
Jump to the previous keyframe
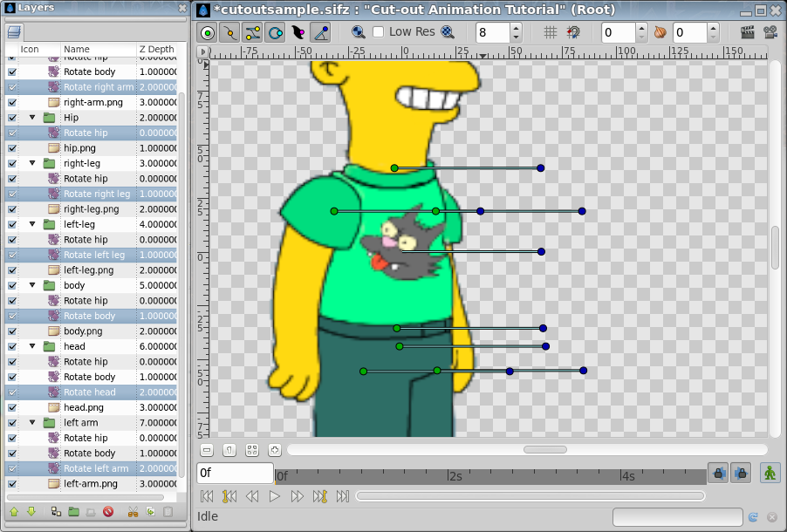(x=229, y=496)
